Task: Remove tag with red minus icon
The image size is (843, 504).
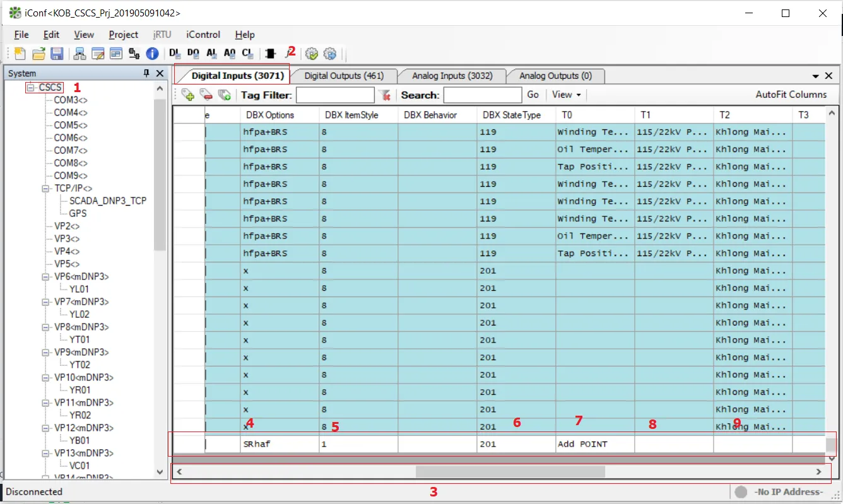Action: 206,95
